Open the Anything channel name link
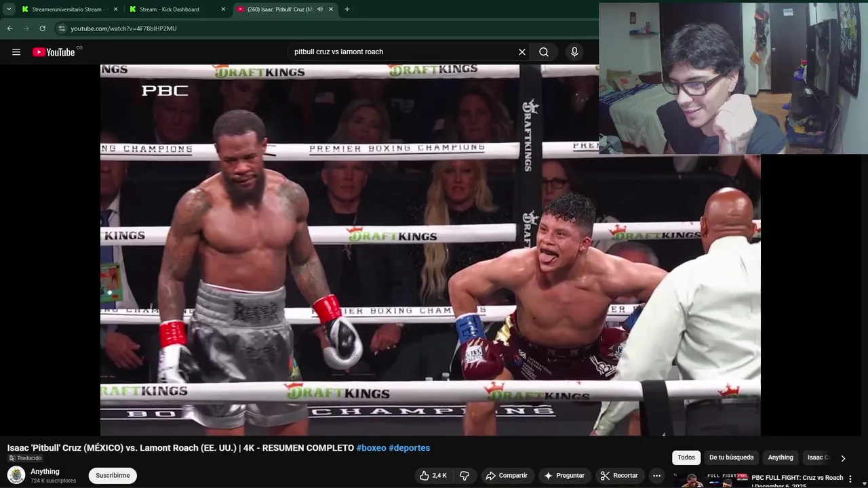 (x=45, y=472)
